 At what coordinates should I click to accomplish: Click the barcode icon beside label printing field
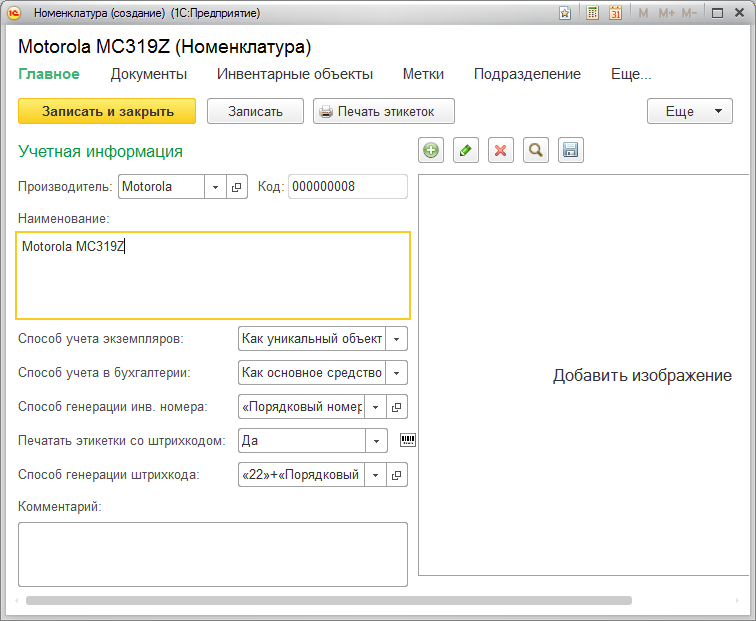407,439
